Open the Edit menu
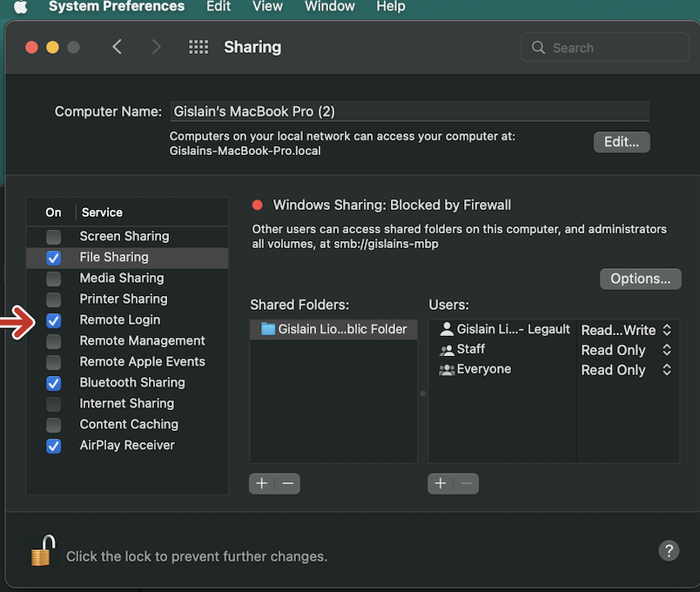Screen dimensions: 700x592 (x=219, y=6)
